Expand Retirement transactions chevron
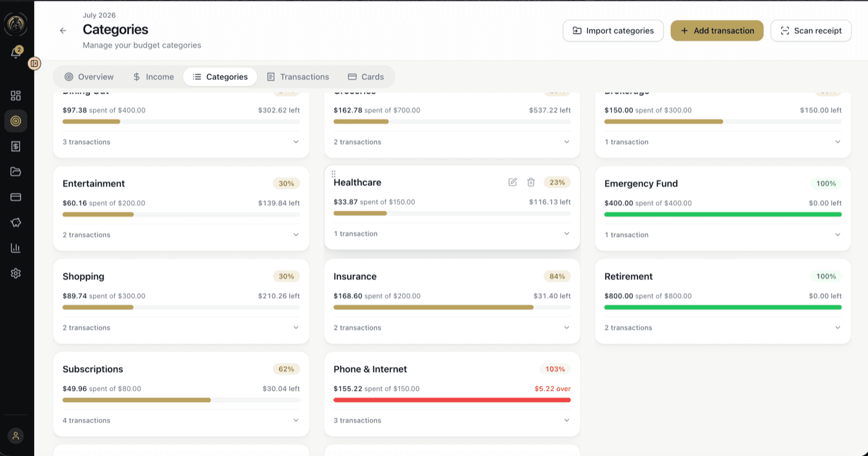Image resolution: width=868 pixels, height=456 pixels. 838,328
